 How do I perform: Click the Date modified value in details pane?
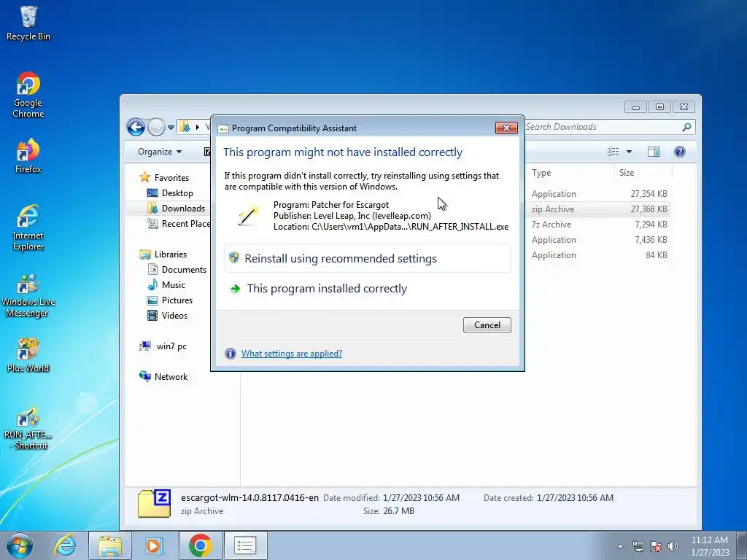(x=421, y=497)
